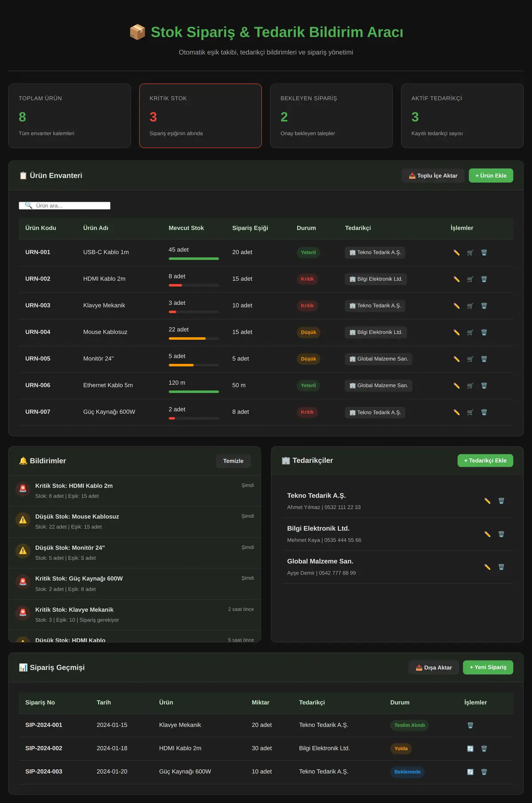Create a new order with Yeni Sipariş

[x=488, y=667]
